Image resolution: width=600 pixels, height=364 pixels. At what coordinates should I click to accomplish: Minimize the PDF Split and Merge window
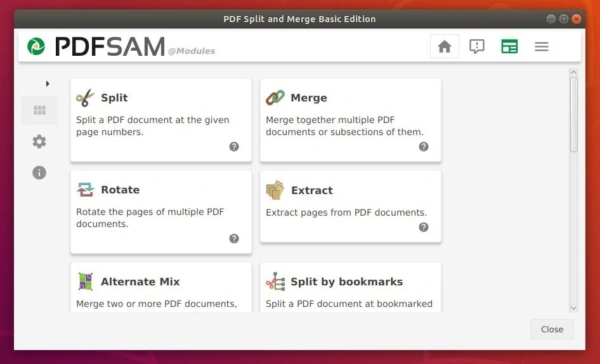click(551, 19)
